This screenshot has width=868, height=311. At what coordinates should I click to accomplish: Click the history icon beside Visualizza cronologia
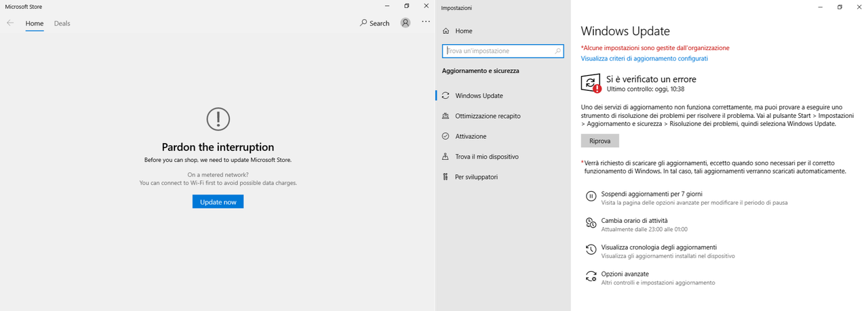[x=591, y=250]
